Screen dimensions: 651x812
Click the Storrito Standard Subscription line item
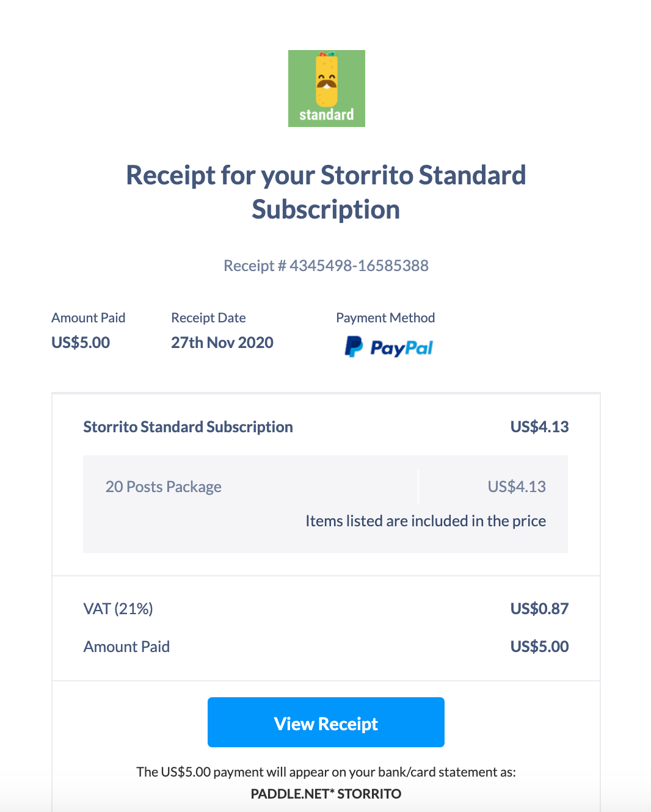pos(188,427)
